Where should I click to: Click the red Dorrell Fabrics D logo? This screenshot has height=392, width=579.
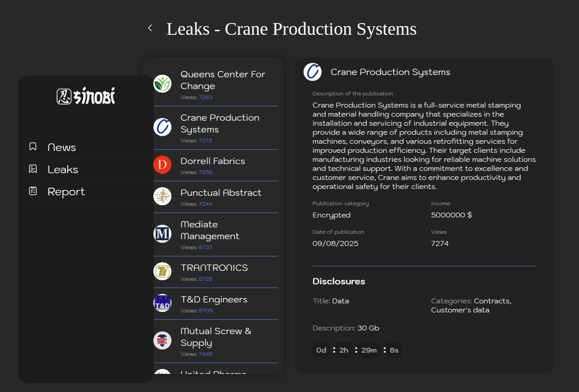[x=162, y=165]
